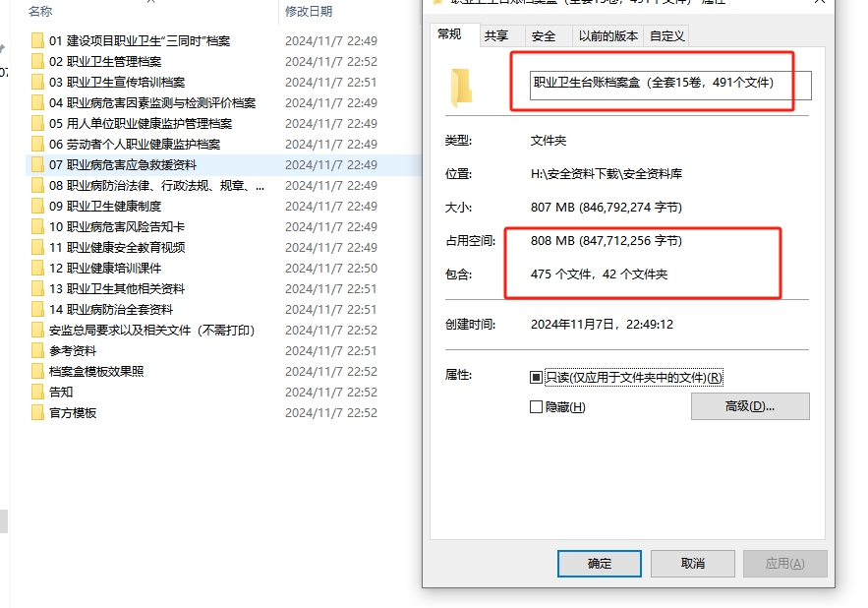Sort by 名称 column header
The height and width of the screenshot is (608, 868).
coord(40,11)
